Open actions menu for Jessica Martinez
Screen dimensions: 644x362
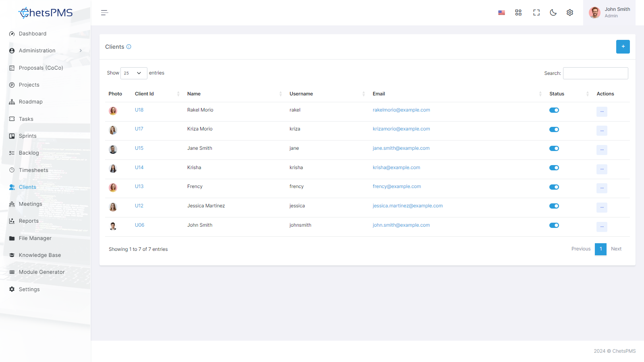(602, 207)
